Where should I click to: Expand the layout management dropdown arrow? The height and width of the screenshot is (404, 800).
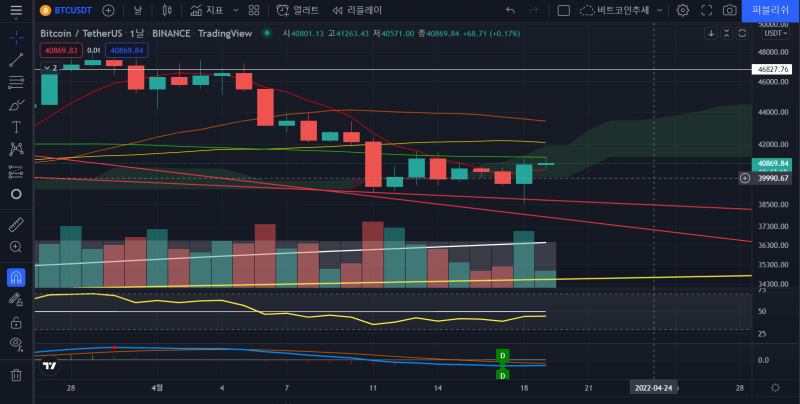[x=659, y=10]
